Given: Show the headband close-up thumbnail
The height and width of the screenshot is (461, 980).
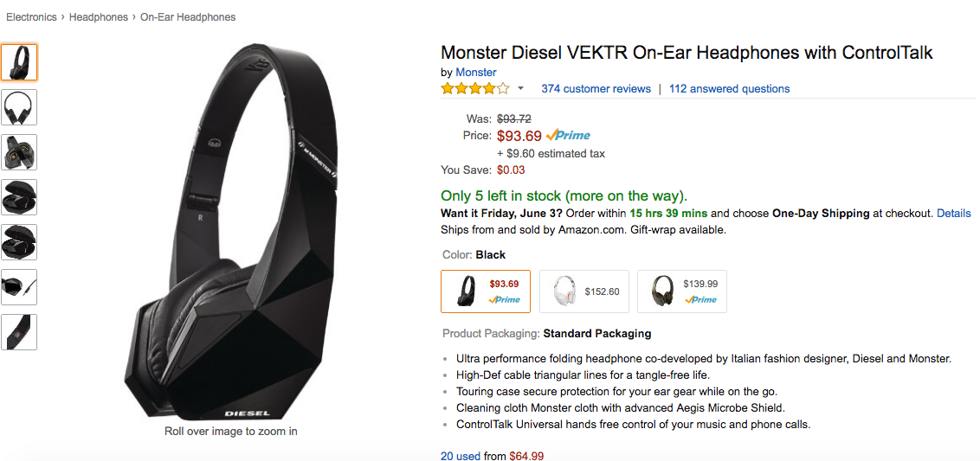Looking at the screenshot, I should [x=19, y=332].
